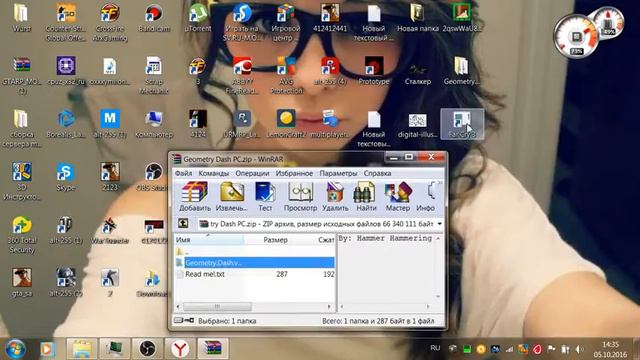Click the Инфо toolbar icon
This screenshot has height=360, width=640.
[426, 197]
